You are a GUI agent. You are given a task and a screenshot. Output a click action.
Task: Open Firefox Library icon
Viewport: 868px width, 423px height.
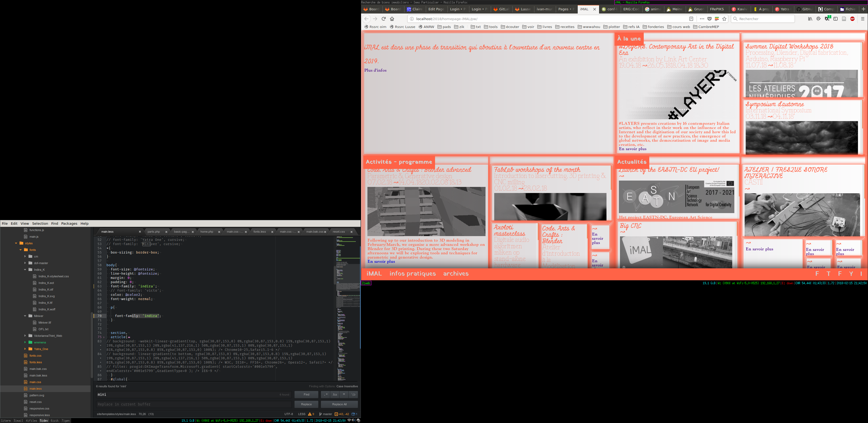810,19
